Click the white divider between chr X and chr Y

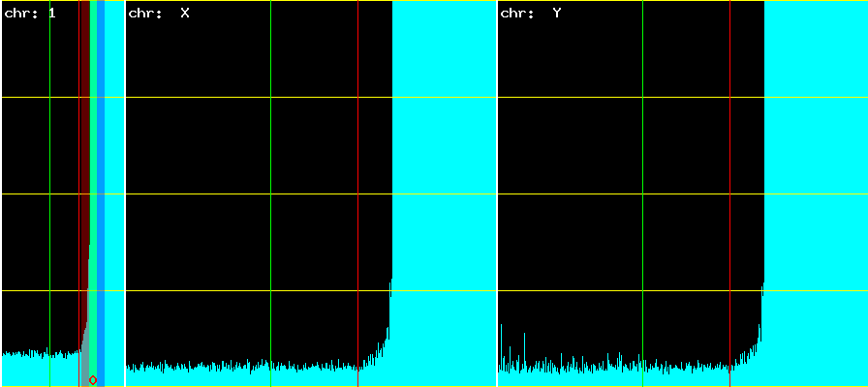click(x=497, y=193)
